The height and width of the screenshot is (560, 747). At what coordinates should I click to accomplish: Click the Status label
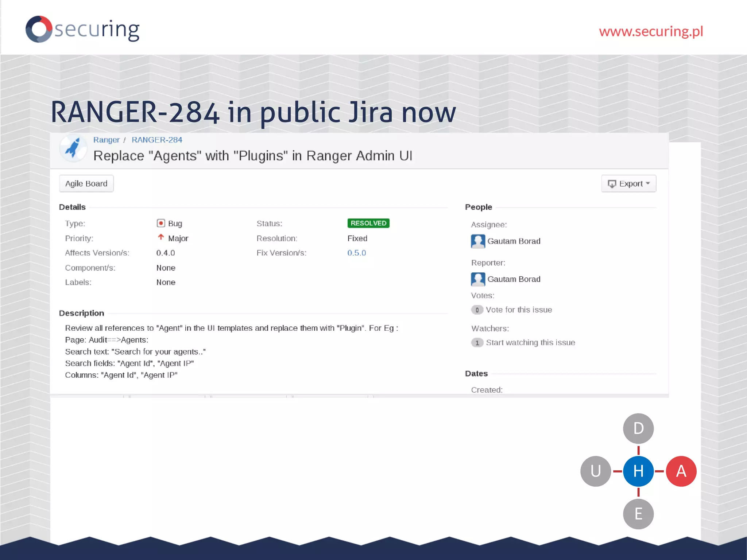pyautogui.click(x=269, y=223)
